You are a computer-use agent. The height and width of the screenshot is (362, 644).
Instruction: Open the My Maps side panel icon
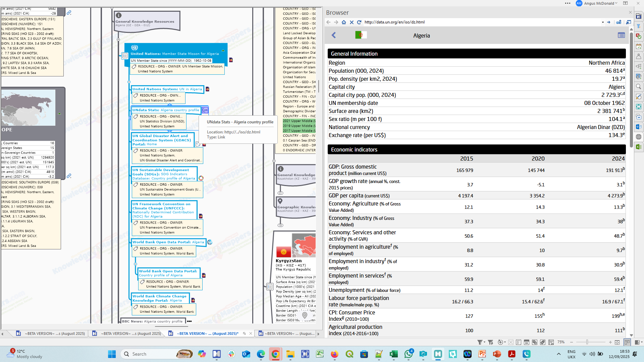tap(639, 16)
